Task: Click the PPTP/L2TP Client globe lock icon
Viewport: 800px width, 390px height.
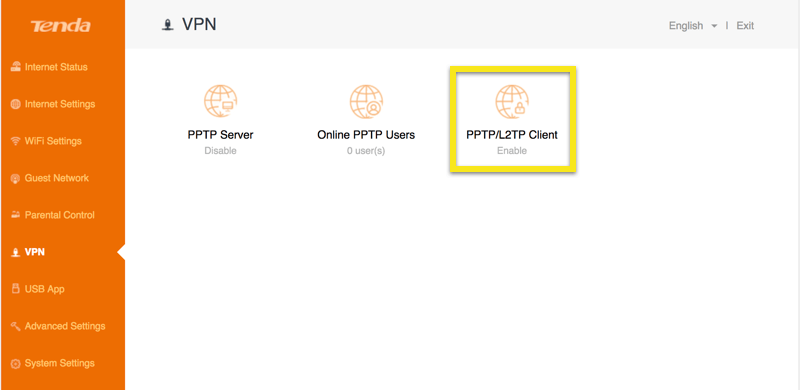Action: coord(512,101)
